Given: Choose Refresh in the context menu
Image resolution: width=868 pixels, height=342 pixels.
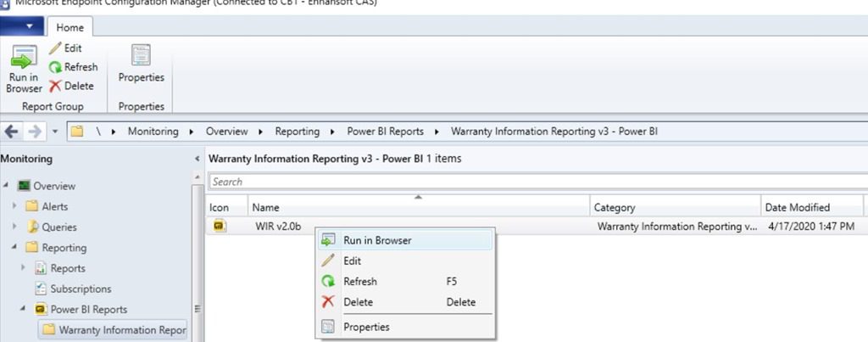Looking at the screenshot, I should (359, 281).
